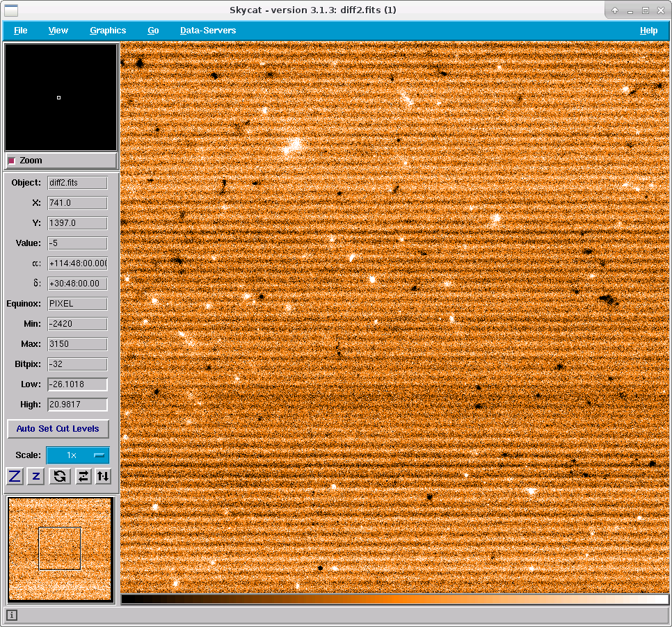Screen dimensions: 672x627
Task: Open the Data-Servers menu
Action: coord(208,31)
